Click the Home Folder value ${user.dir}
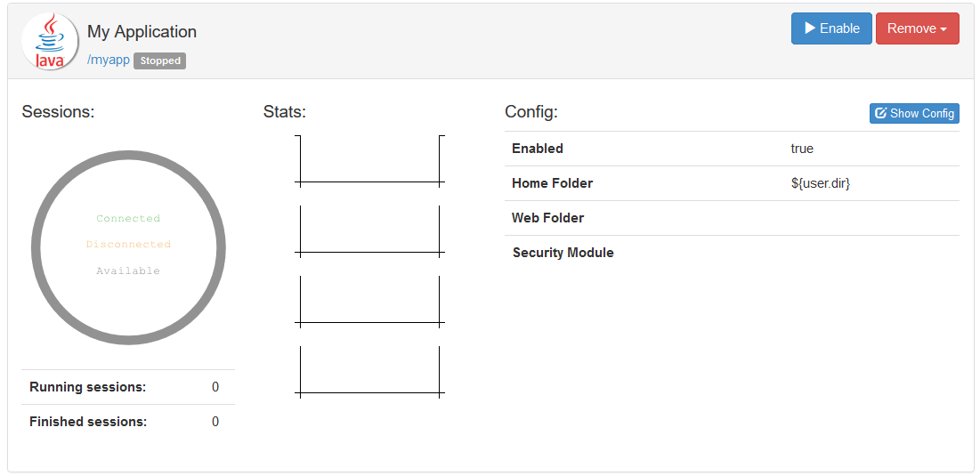980x476 pixels. [x=821, y=183]
